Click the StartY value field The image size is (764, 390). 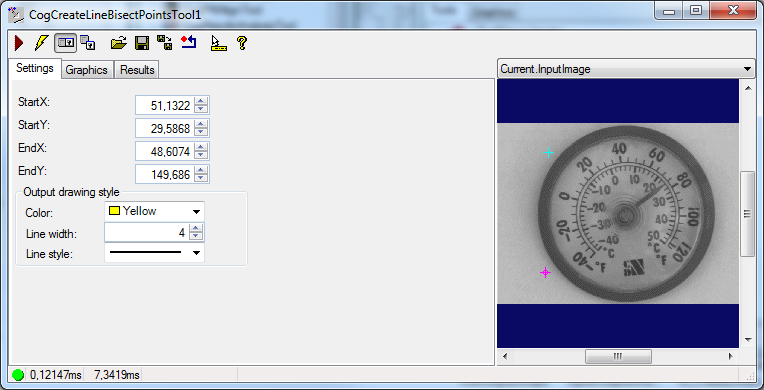click(x=165, y=128)
